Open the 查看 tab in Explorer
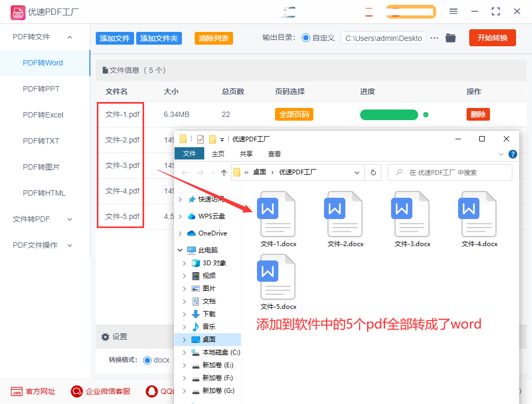 tap(275, 154)
